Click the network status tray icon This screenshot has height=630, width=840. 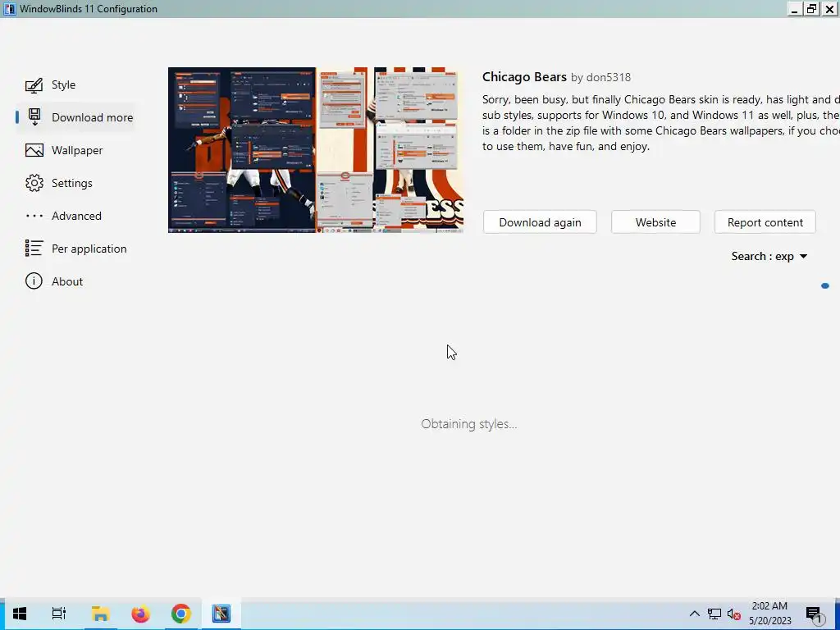point(714,614)
